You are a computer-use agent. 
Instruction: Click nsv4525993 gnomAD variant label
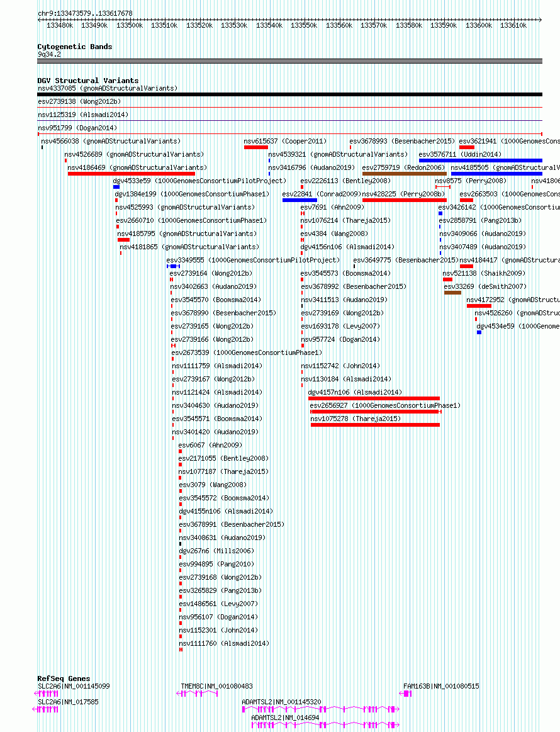[185, 207]
